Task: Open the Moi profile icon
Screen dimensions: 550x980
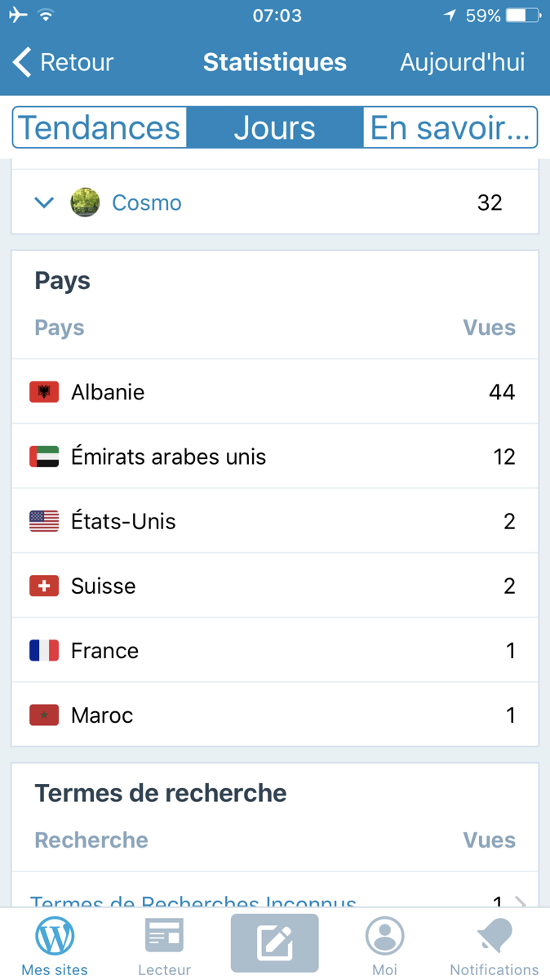Action: [x=384, y=938]
